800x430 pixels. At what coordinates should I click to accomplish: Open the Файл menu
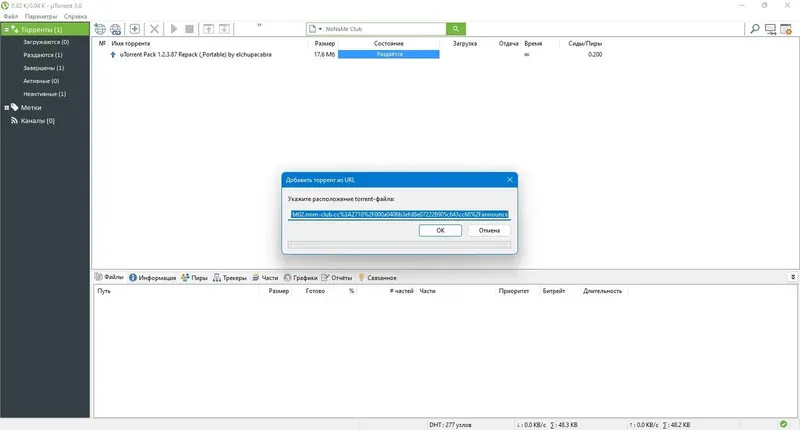coord(11,16)
